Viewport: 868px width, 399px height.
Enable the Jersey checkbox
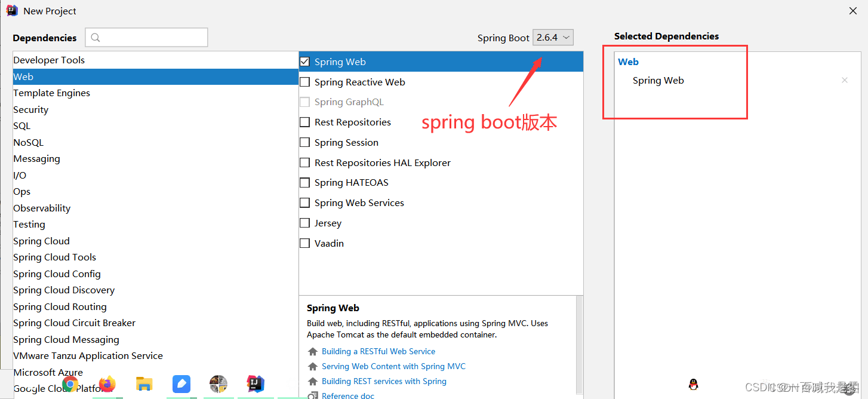pyautogui.click(x=304, y=223)
